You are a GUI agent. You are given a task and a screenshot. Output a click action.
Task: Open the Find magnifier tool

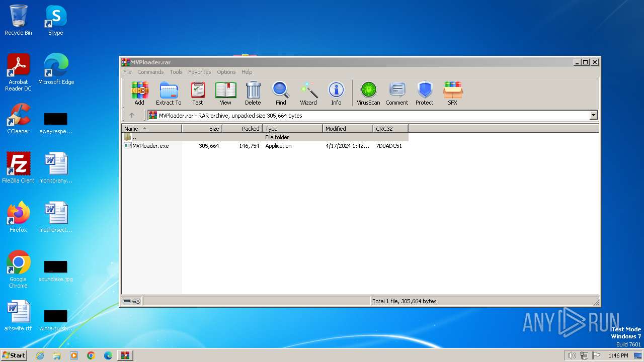[281, 94]
